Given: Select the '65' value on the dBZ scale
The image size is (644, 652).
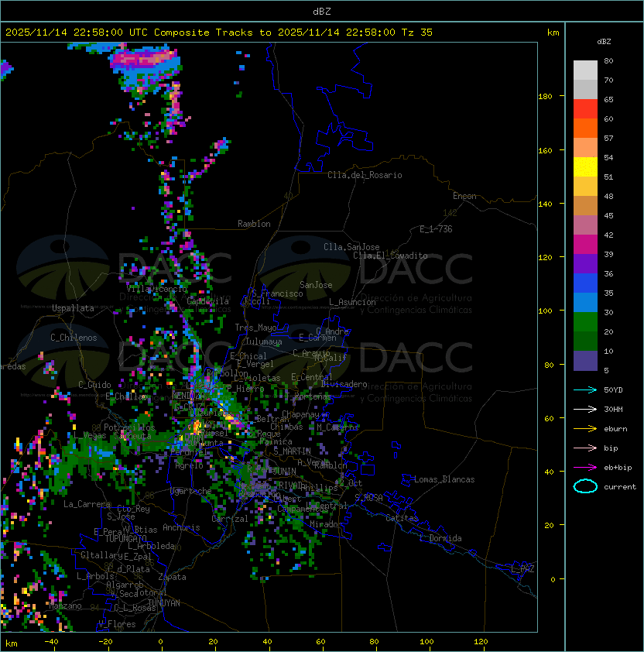Looking at the screenshot, I should click(608, 99).
